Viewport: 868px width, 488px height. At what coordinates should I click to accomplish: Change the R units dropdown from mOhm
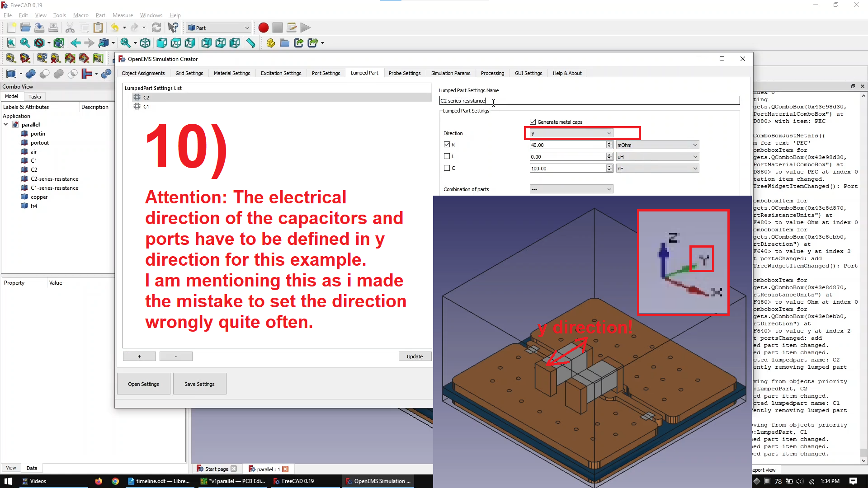tap(656, 145)
